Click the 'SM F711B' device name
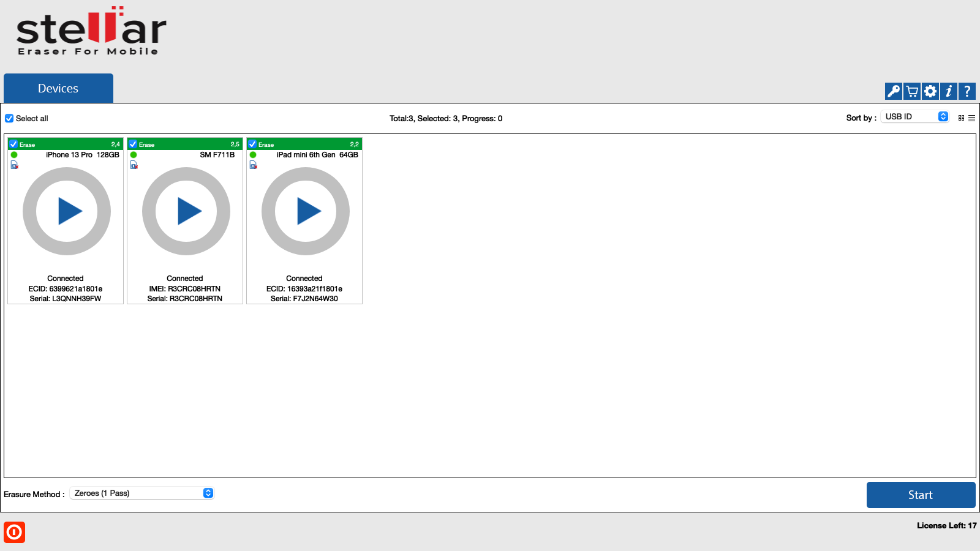The height and width of the screenshot is (551, 980). coord(217,155)
